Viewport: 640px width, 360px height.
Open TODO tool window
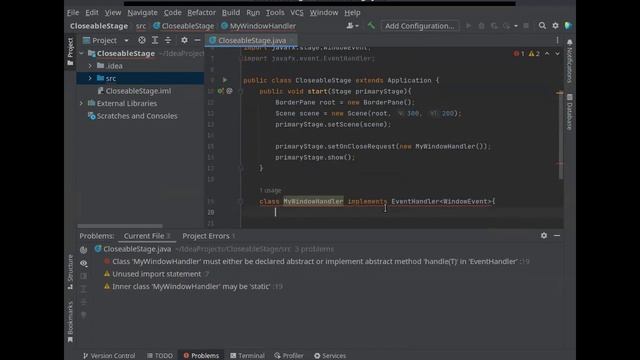pyautogui.click(x=160, y=356)
